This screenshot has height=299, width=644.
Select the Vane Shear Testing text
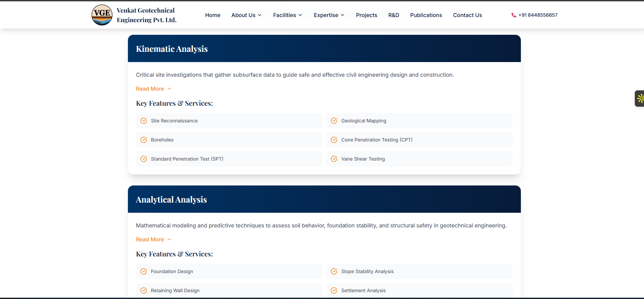point(363,159)
